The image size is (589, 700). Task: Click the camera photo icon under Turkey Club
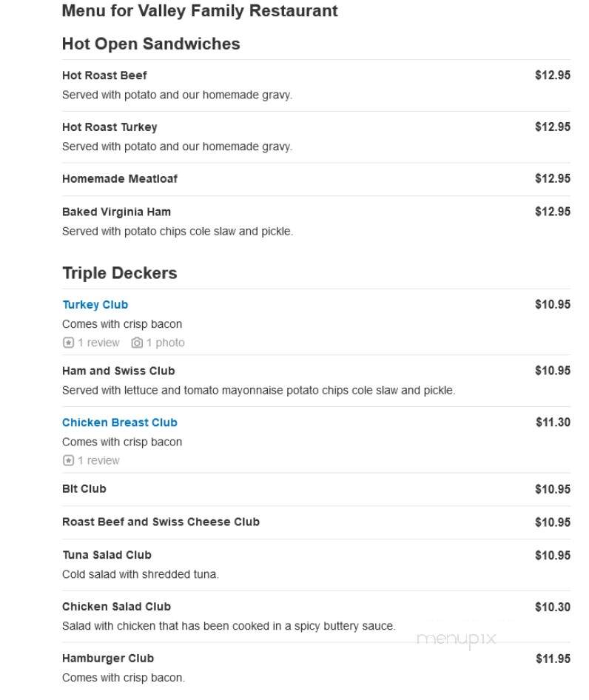[137, 343]
